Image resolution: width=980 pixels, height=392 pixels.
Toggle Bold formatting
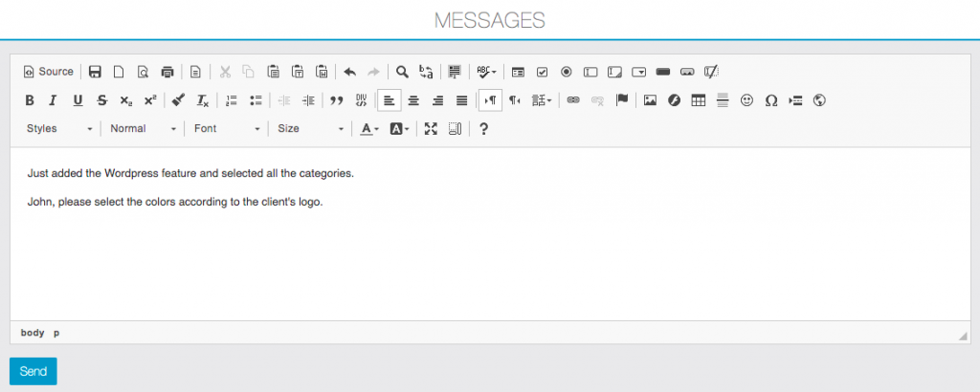coord(30,100)
